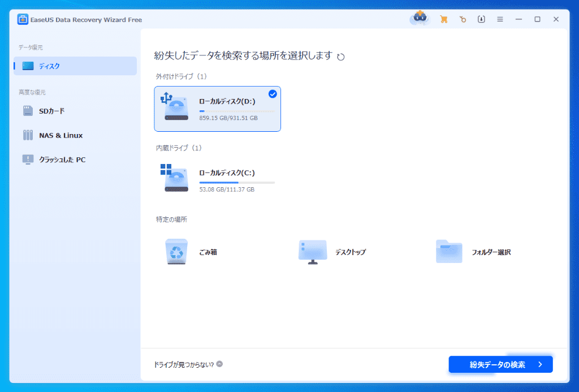Uncheck the ローカルディスク(D:) checkmark
Screen dimensions: 579x392
[273, 94]
